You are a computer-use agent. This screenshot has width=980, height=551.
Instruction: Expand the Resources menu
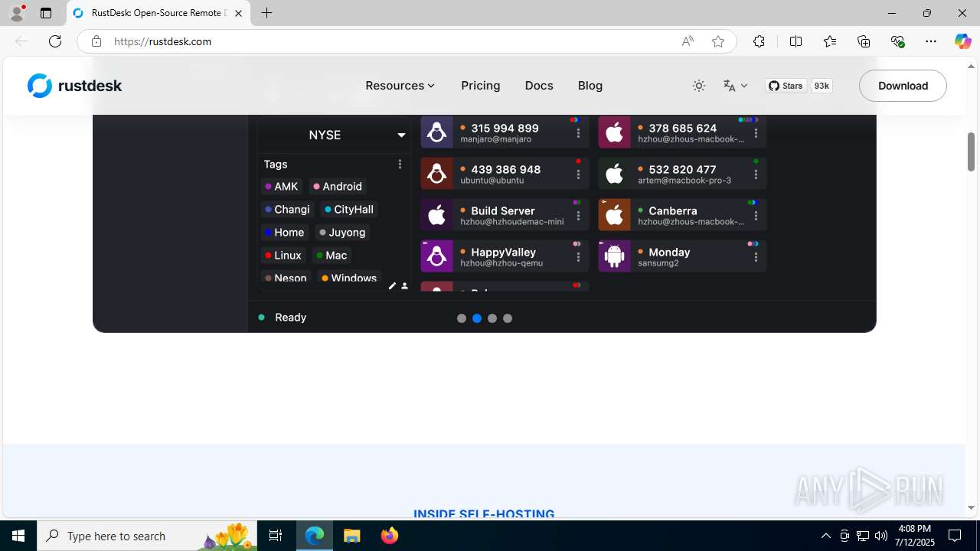click(x=400, y=86)
